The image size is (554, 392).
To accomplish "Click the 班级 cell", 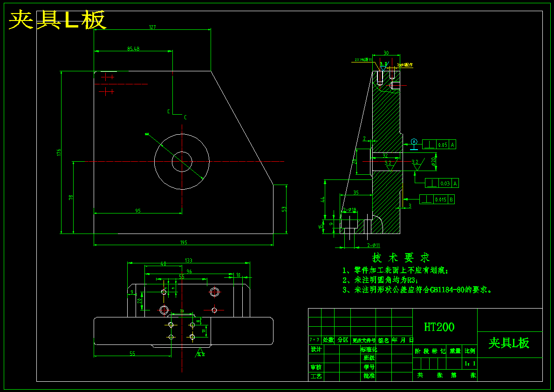I will pyautogui.click(x=369, y=358).
